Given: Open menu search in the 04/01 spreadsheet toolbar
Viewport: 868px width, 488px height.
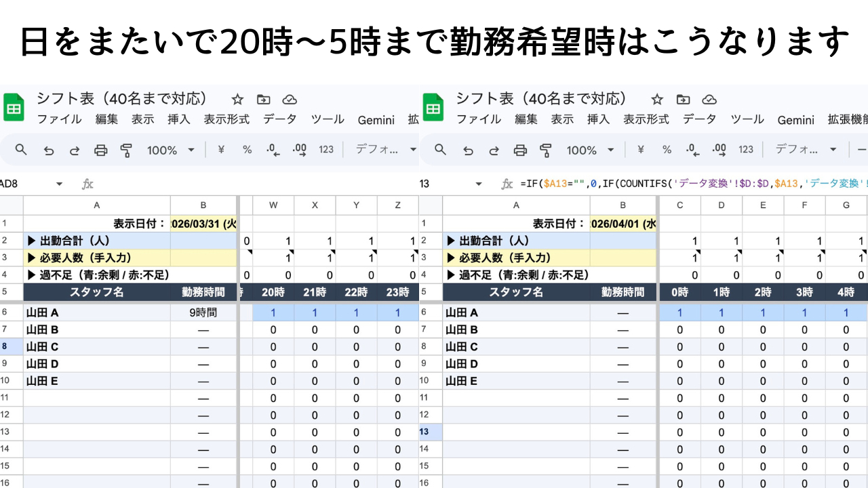Looking at the screenshot, I should tap(441, 150).
